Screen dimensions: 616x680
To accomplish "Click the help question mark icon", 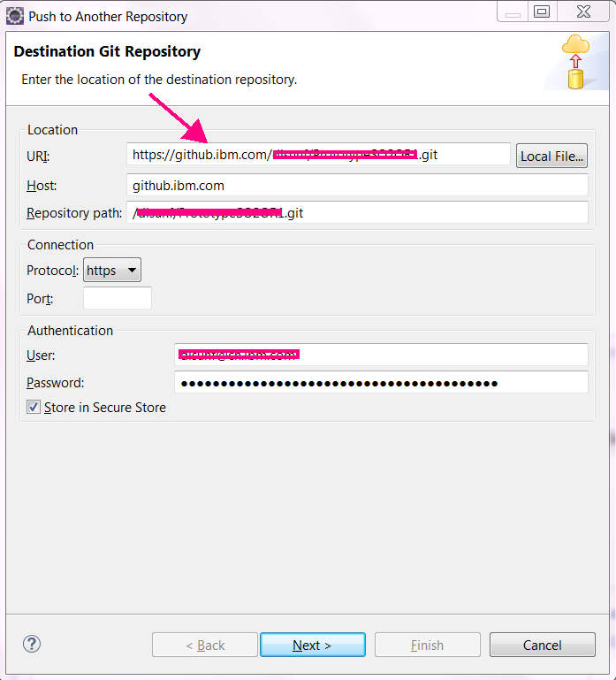I will [32, 644].
